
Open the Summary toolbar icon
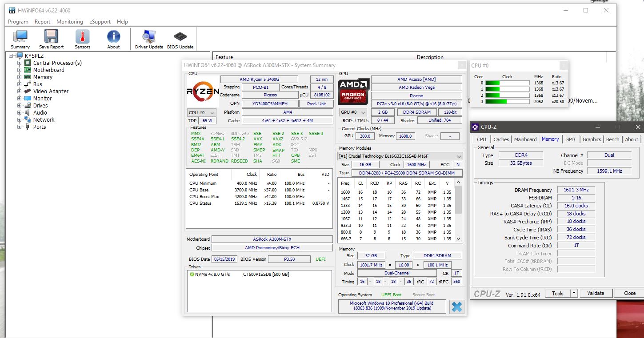point(20,39)
